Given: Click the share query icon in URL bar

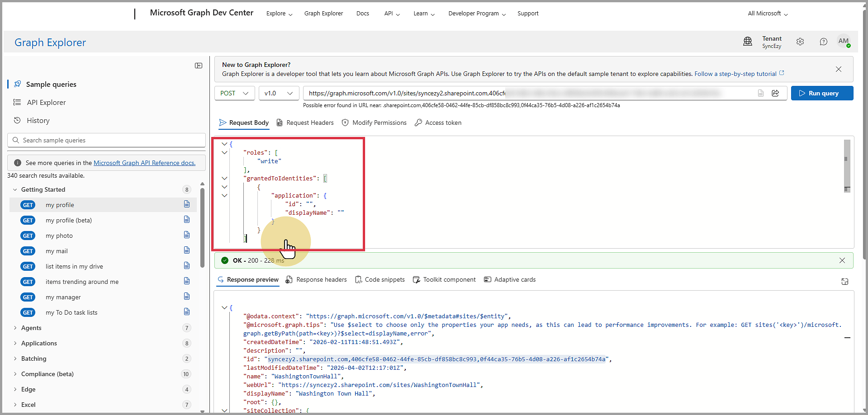Looking at the screenshot, I should [775, 93].
